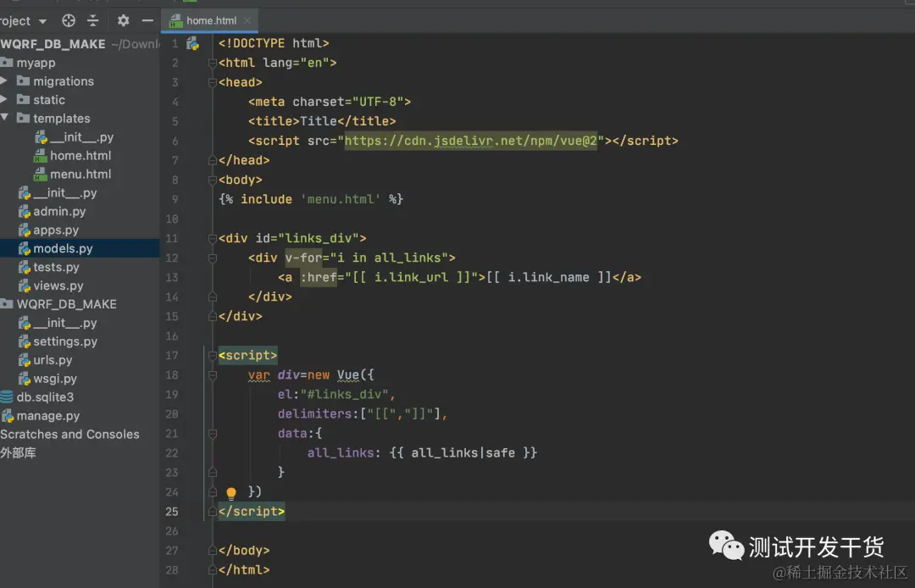Select Scratches and Consoles node

(x=69, y=434)
